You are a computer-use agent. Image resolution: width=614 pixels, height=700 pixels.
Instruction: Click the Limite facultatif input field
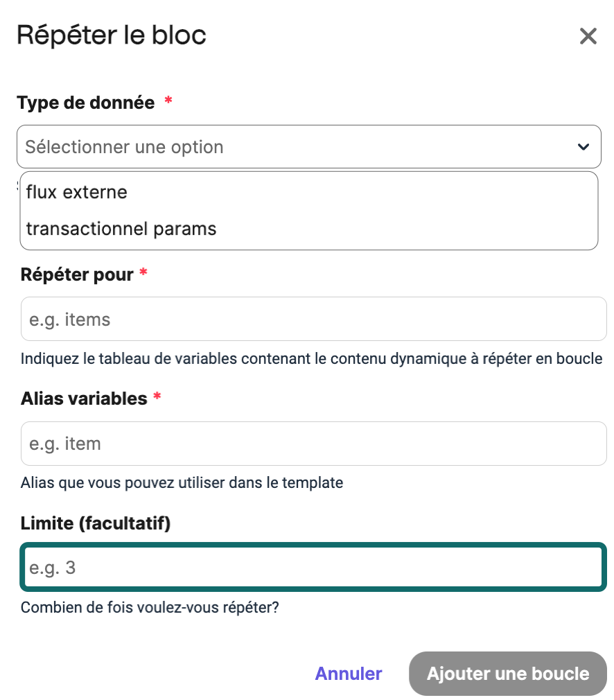coord(308,566)
